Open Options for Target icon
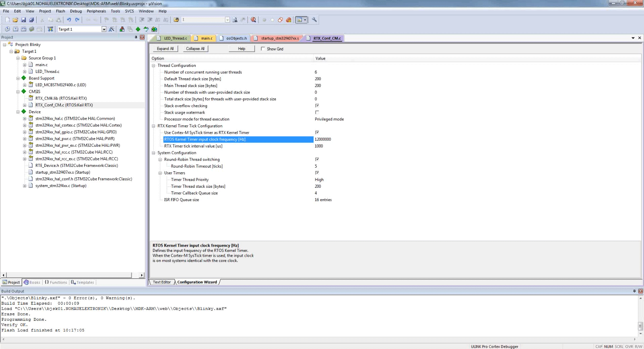Screen dimensions: 644x349 [x=111, y=29]
